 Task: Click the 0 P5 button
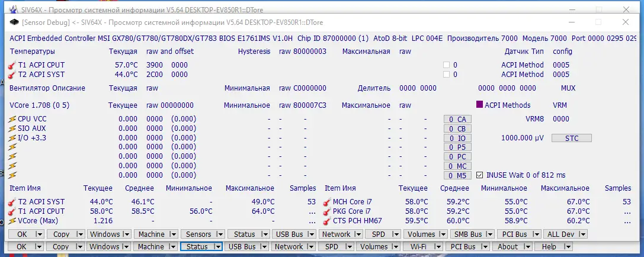point(457,147)
